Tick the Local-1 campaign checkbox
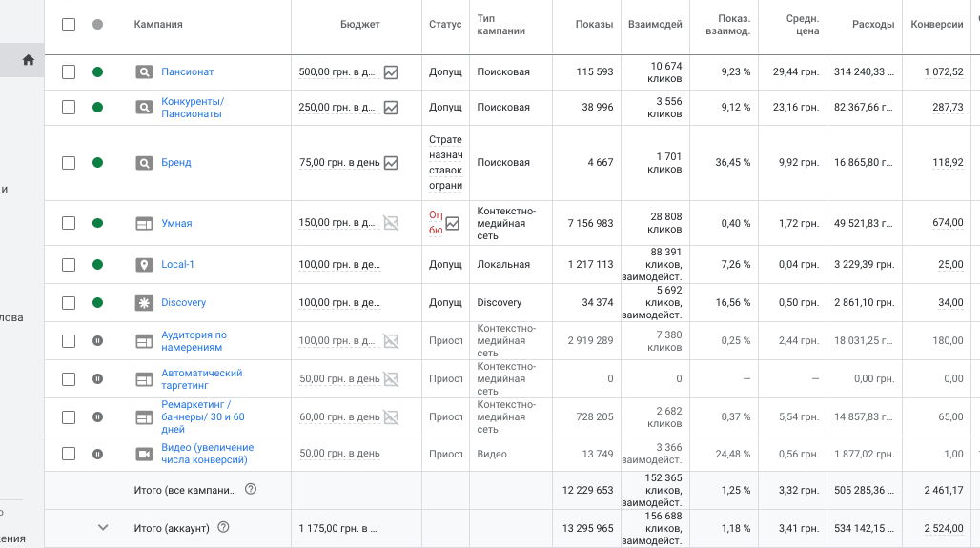Viewport: 980px width, 548px height. pyautogui.click(x=69, y=265)
